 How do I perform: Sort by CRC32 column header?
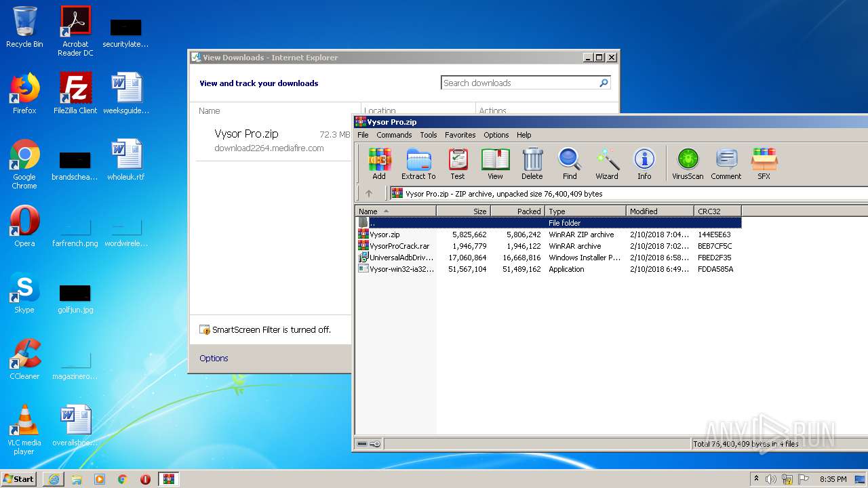click(717, 211)
